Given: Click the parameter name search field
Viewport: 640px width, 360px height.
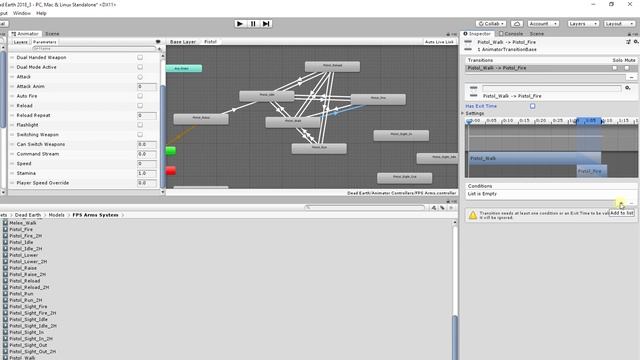Looking at the screenshot, I should pos(94,49).
